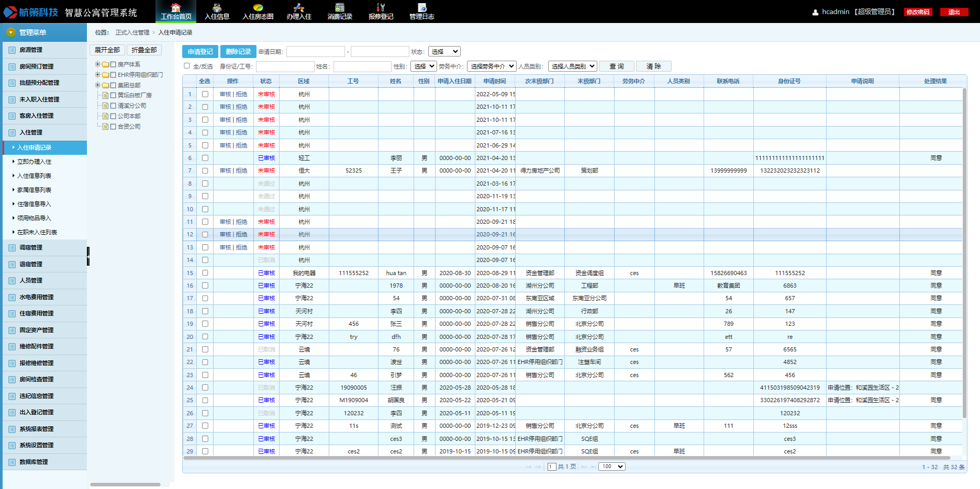Open 工作台首页 house icon

point(176,7)
